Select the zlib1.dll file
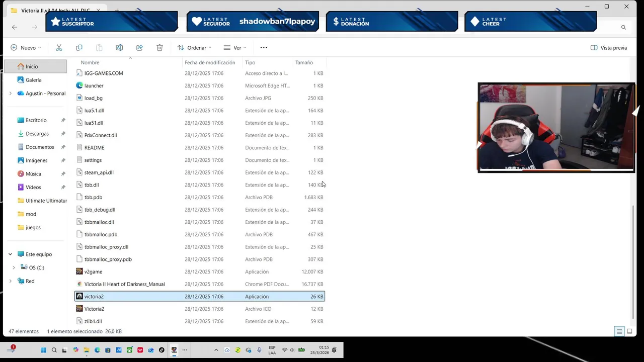The height and width of the screenshot is (362, 644). coord(200,321)
